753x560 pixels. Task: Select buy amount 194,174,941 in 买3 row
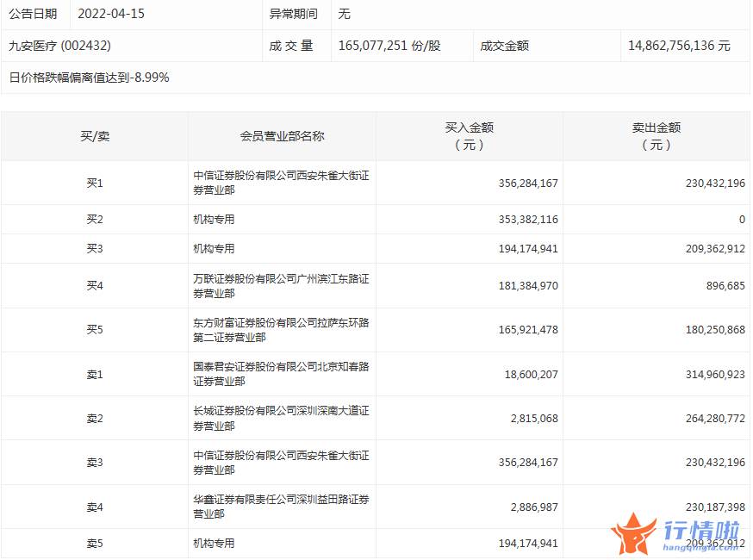click(528, 249)
